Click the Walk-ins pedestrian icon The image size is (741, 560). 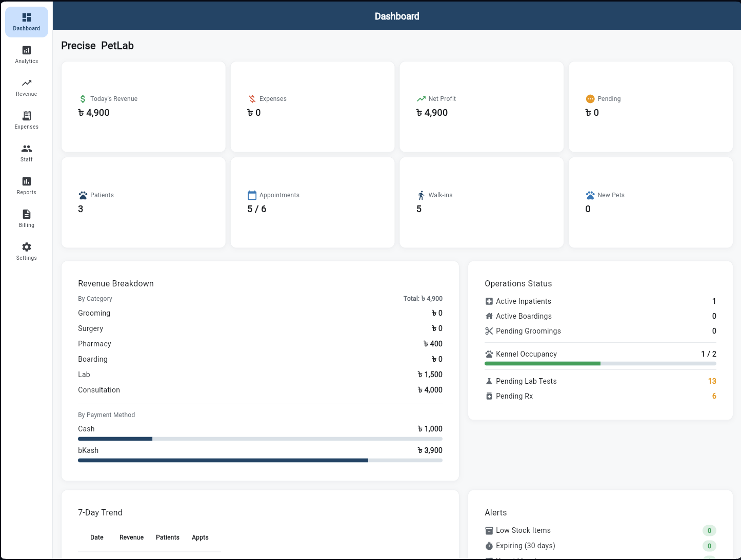[x=420, y=195]
